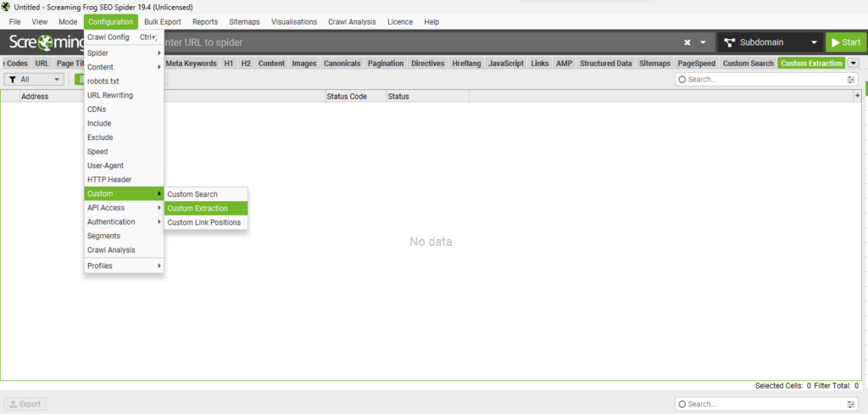Click the green table view icon
This screenshot has height=414, width=868.
[x=80, y=80]
